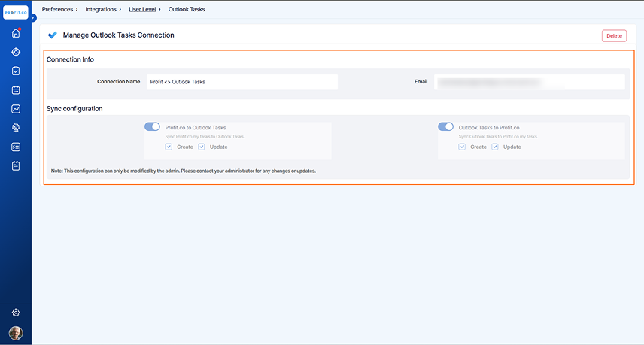
Task: Open the settings gear icon
Action: point(16,313)
